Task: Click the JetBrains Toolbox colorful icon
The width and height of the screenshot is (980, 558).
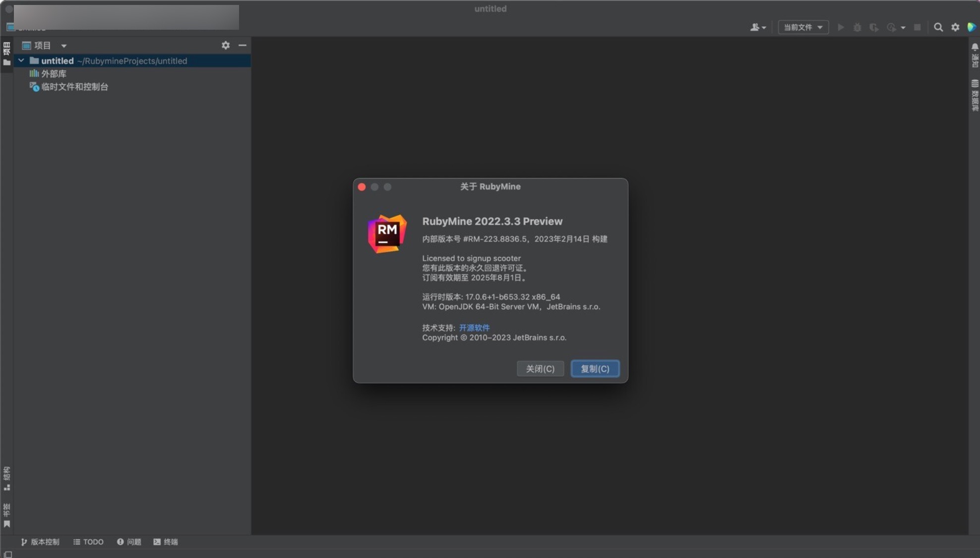Action: 972,27
